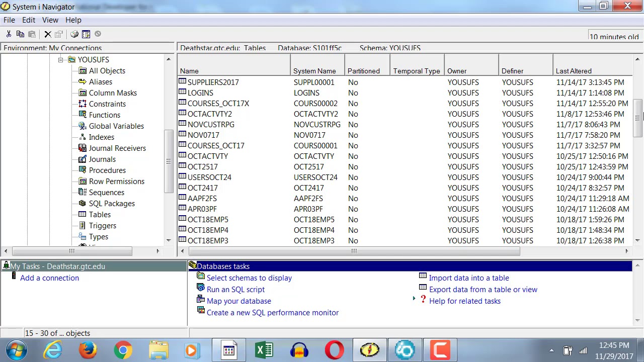This screenshot has width=644, height=362.
Task: Click the table list horizontal scrollbar thumb
Action: (x=354, y=251)
